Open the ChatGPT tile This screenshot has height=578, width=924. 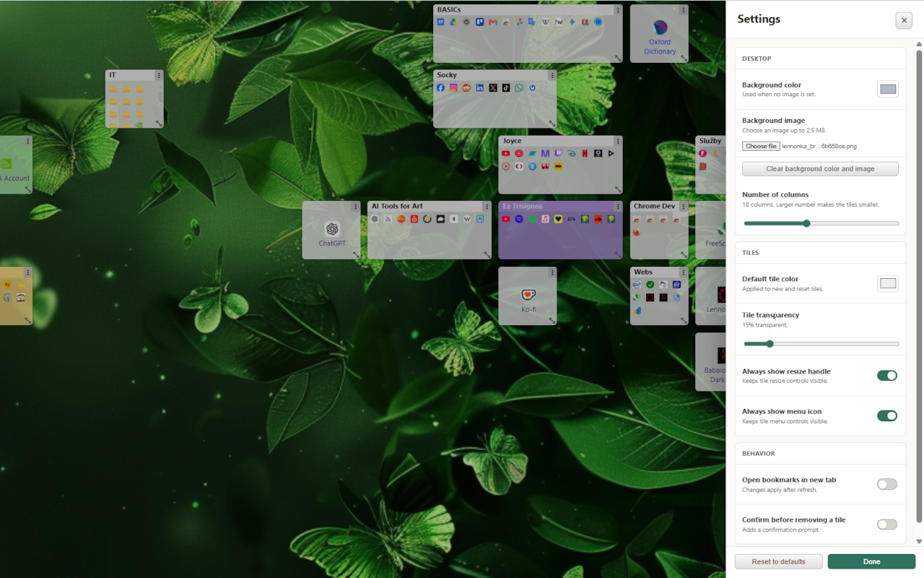331,230
